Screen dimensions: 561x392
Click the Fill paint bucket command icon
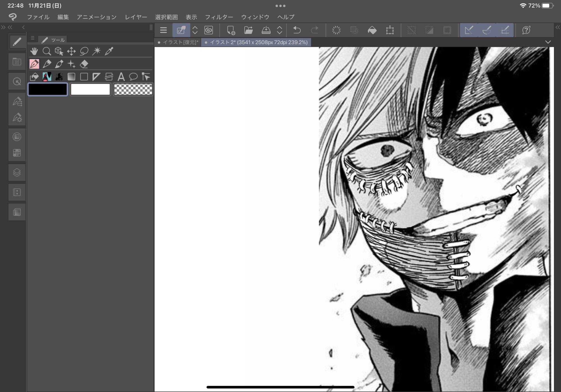coord(372,30)
